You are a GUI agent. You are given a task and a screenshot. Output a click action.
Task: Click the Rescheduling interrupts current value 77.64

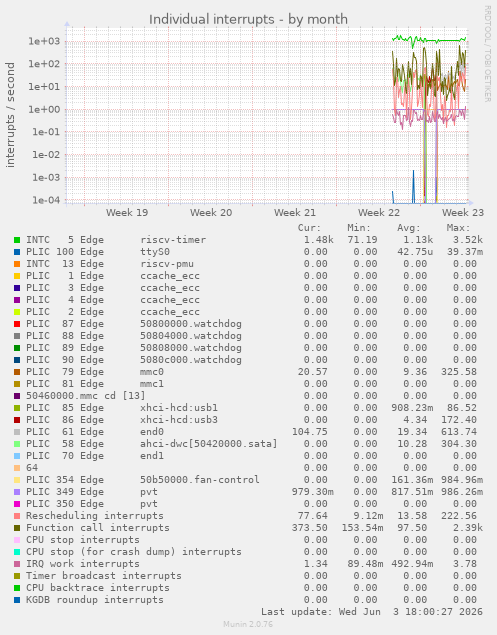[x=312, y=516]
